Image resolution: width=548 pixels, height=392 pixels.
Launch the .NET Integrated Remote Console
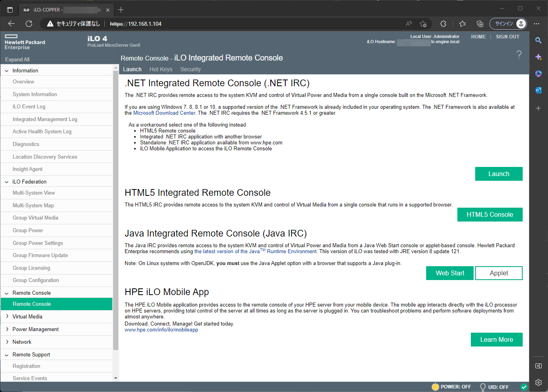click(499, 174)
